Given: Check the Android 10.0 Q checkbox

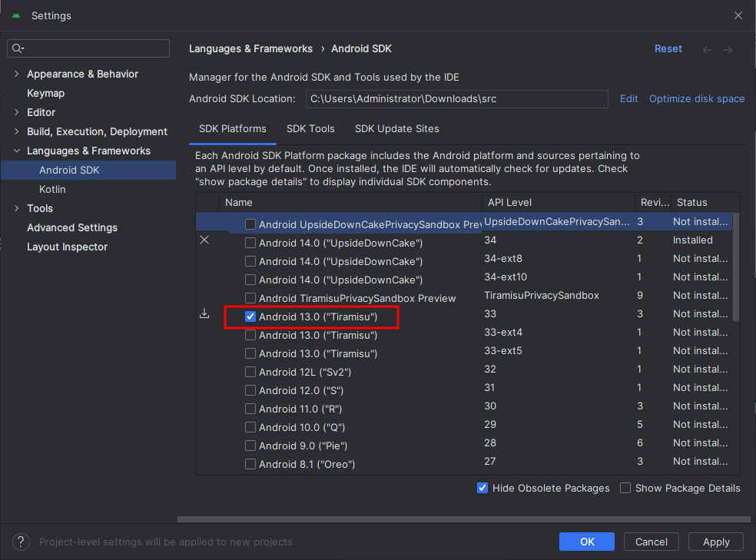Looking at the screenshot, I should [x=250, y=427].
